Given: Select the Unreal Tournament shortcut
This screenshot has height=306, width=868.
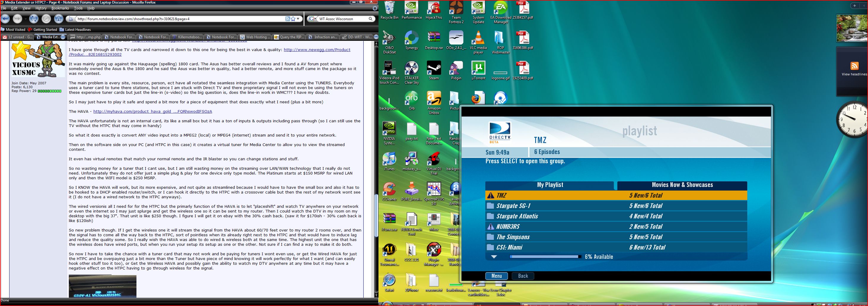Looking at the screenshot, I should click(x=389, y=254).
